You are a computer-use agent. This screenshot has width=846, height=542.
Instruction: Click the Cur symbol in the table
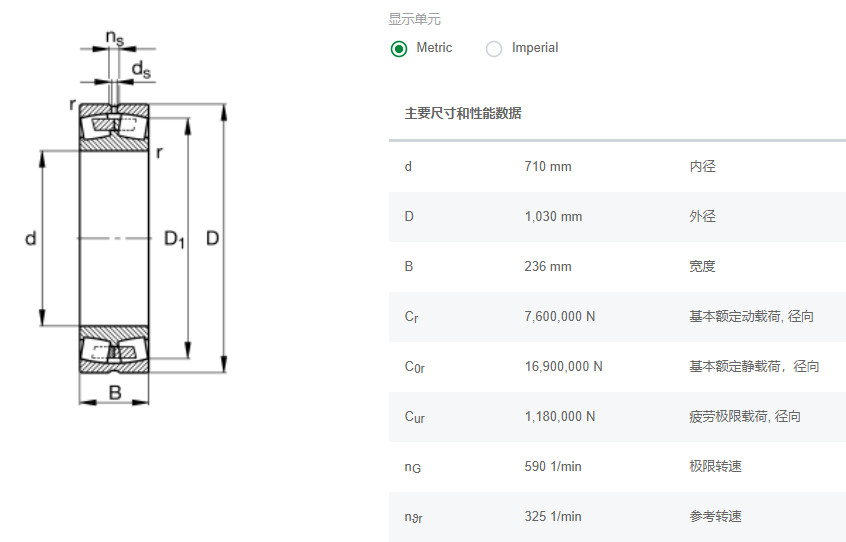414,417
